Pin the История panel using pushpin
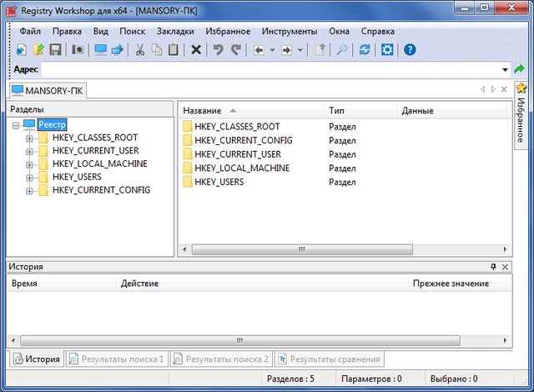The height and width of the screenshot is (392, 534). 493,267
